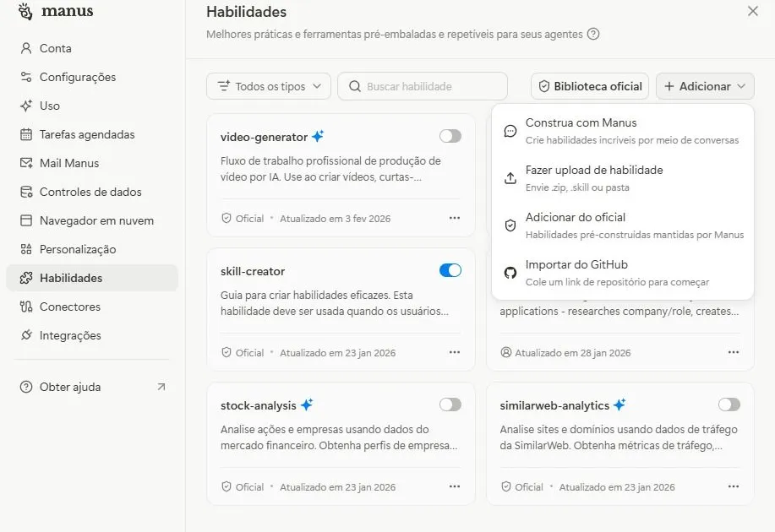775x532 pixels.
Task: Disable the skill-creator skill
Action: tap(450, 271)
